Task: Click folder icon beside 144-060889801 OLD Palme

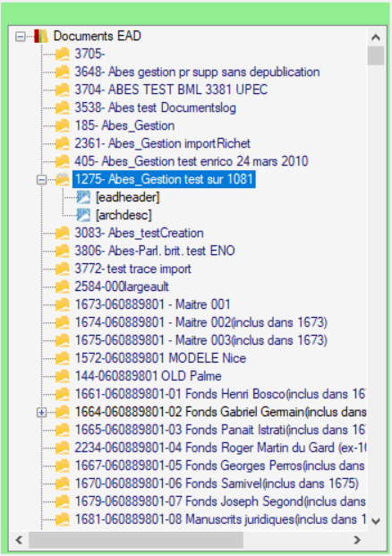Action: coord(63,376)
